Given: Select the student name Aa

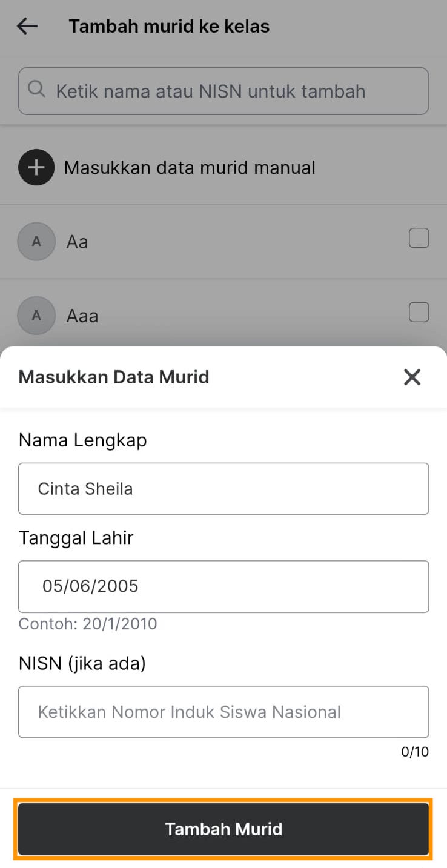Looking at the screenshot, I should 78,242.
